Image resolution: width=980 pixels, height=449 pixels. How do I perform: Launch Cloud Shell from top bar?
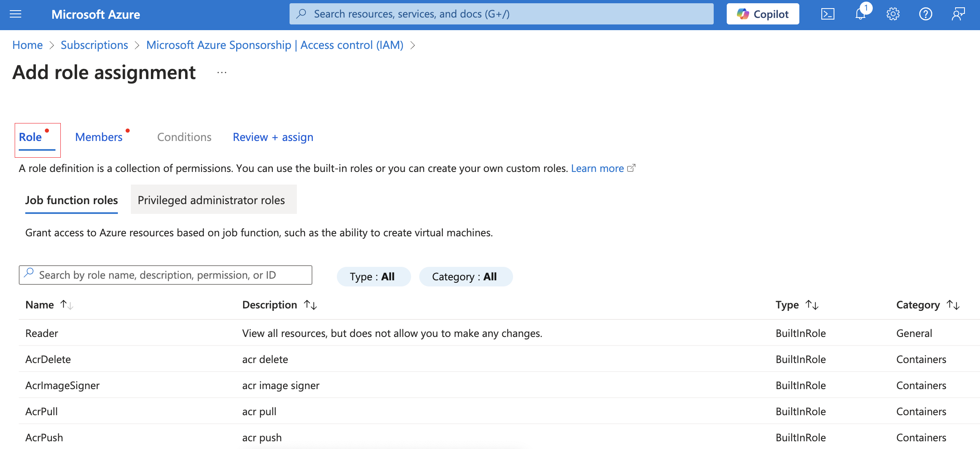827,14
